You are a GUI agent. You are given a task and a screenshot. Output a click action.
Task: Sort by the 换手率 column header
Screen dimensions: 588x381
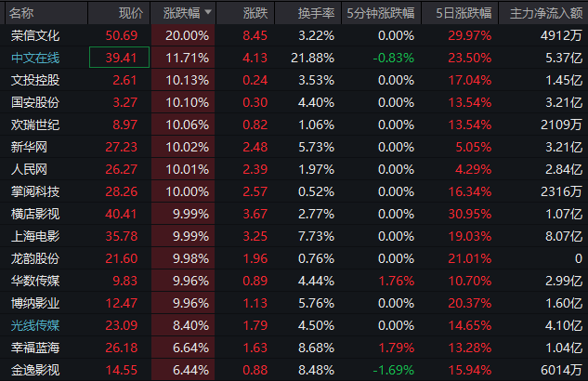317,13
